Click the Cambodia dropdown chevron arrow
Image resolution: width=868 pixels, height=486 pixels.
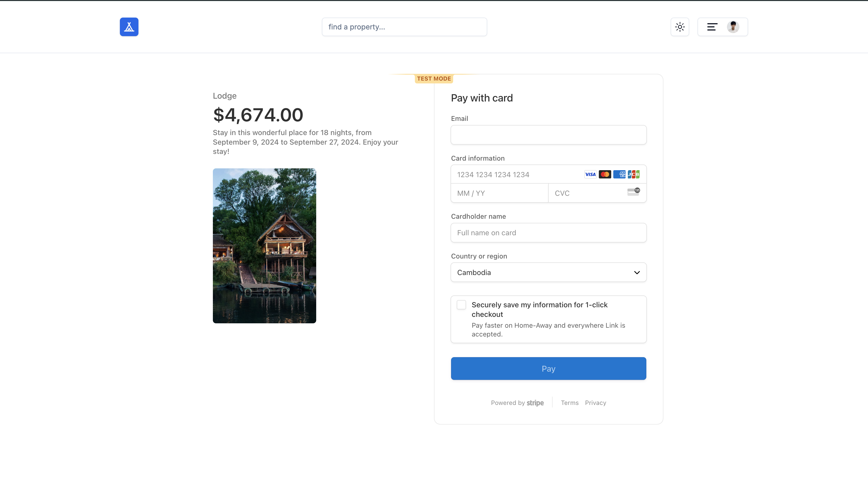(637, 272)
